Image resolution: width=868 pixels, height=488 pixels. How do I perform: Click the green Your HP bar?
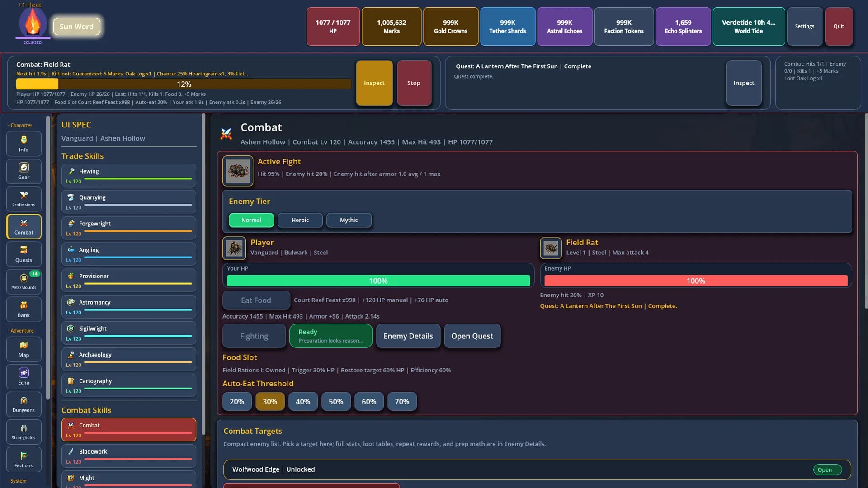pyautogui.click(x=378, y=281)
